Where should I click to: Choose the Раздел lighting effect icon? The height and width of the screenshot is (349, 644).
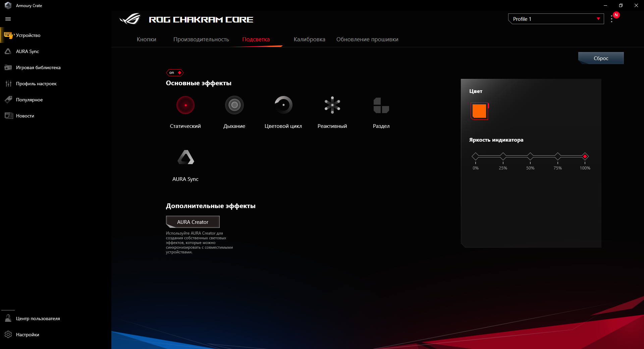pos(381,105)
